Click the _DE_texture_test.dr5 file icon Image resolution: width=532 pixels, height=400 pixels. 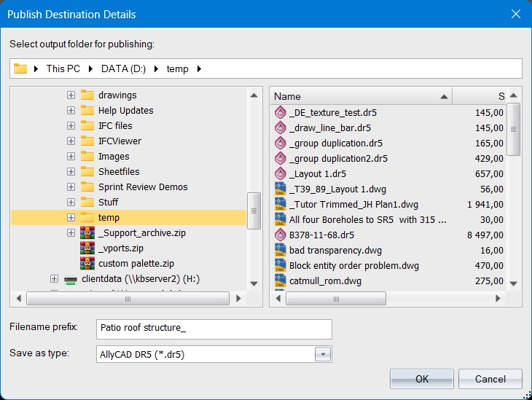click(281, 113)
